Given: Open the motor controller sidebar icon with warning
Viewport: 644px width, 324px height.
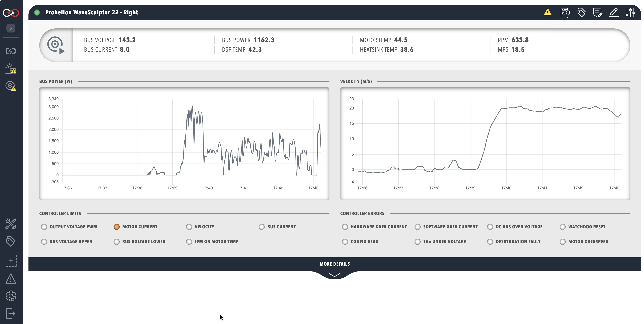Looking at the screenshot, I should [11, 86].
